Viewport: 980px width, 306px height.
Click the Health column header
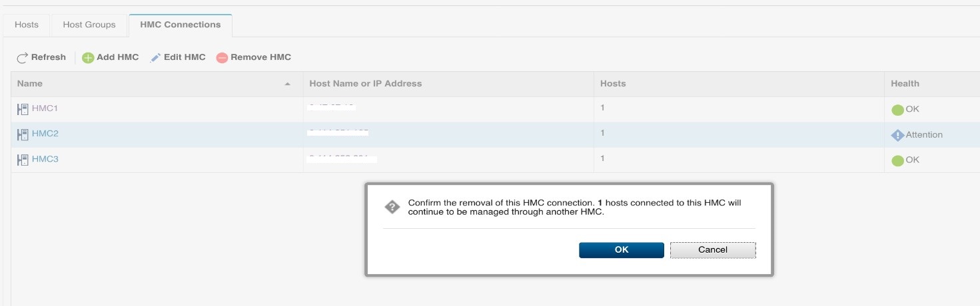[x=905, y=84]
